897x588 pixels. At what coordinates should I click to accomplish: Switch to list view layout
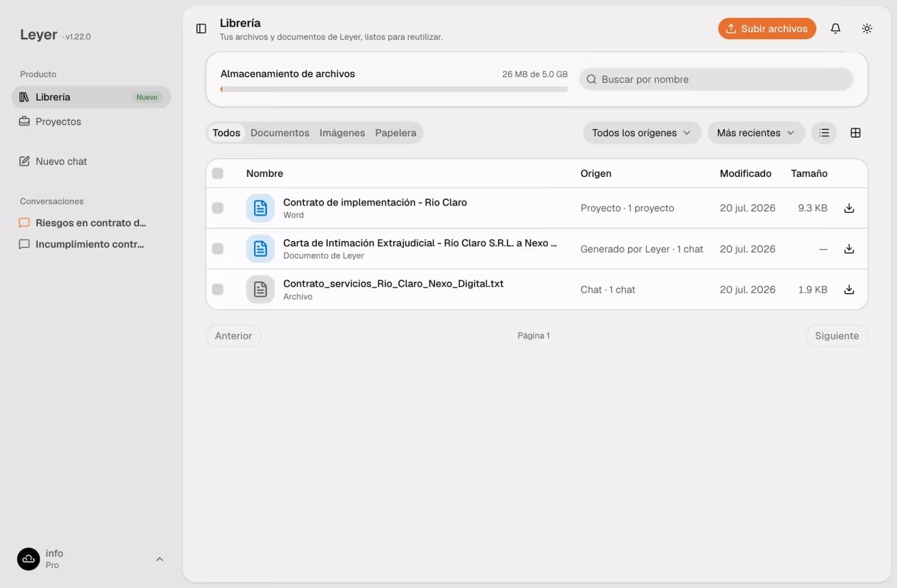(x=824, y=133)
